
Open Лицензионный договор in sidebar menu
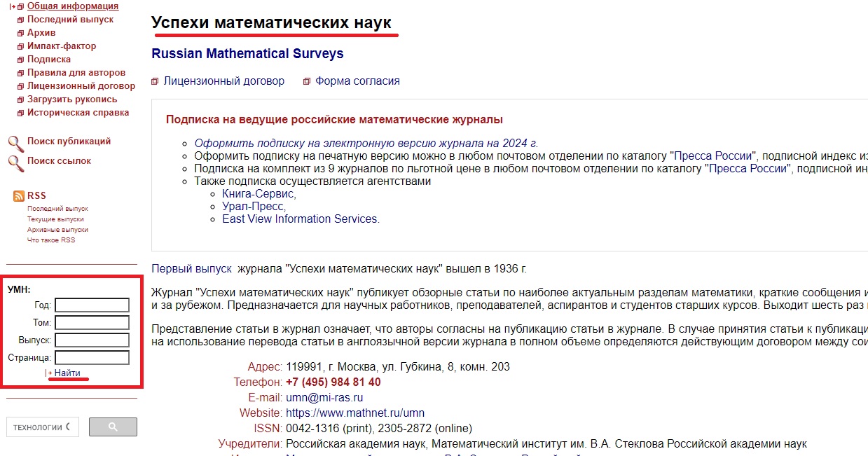coord(81,86)
